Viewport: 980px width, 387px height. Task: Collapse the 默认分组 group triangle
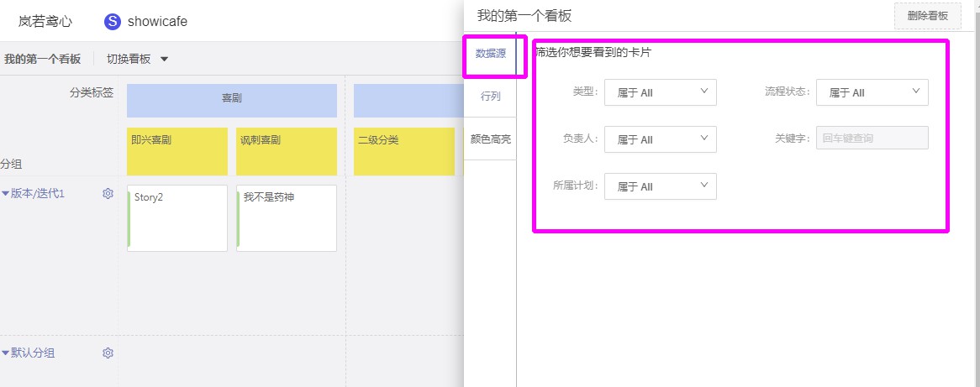click(x=6, y=353)
